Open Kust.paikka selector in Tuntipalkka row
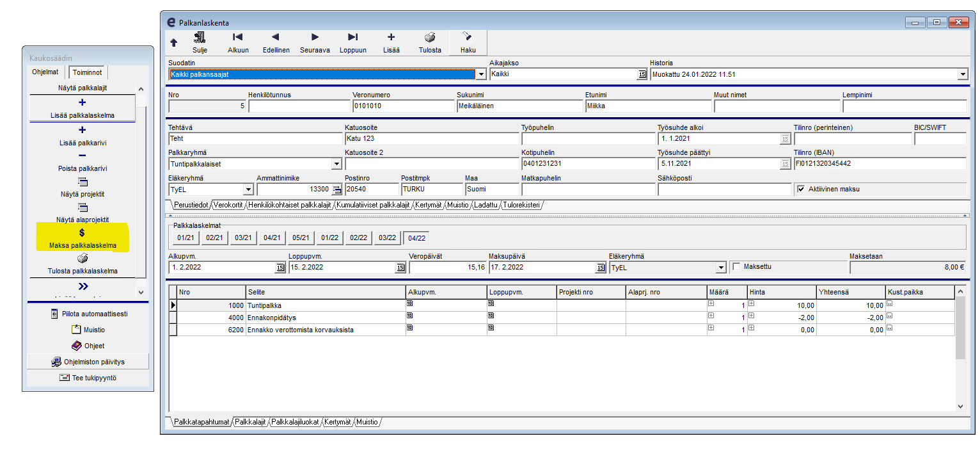 click(890, 303)
